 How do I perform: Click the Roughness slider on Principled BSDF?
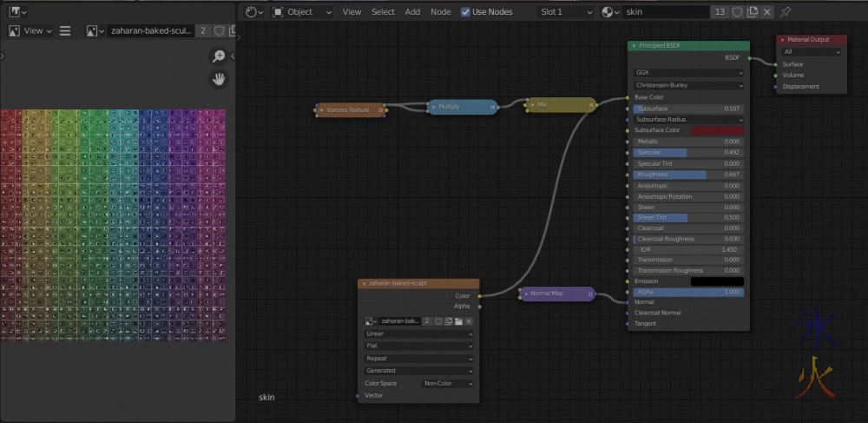(x=688, y=175)
